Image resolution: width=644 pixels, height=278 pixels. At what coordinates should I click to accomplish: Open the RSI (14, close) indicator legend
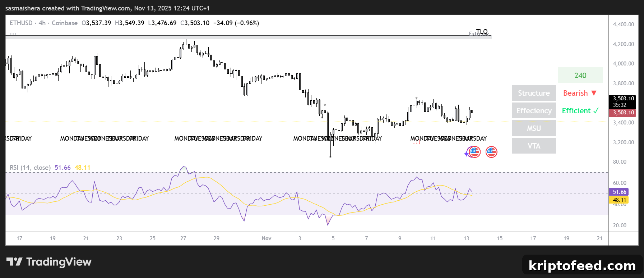pyautogui.click(x=30, y=168)
